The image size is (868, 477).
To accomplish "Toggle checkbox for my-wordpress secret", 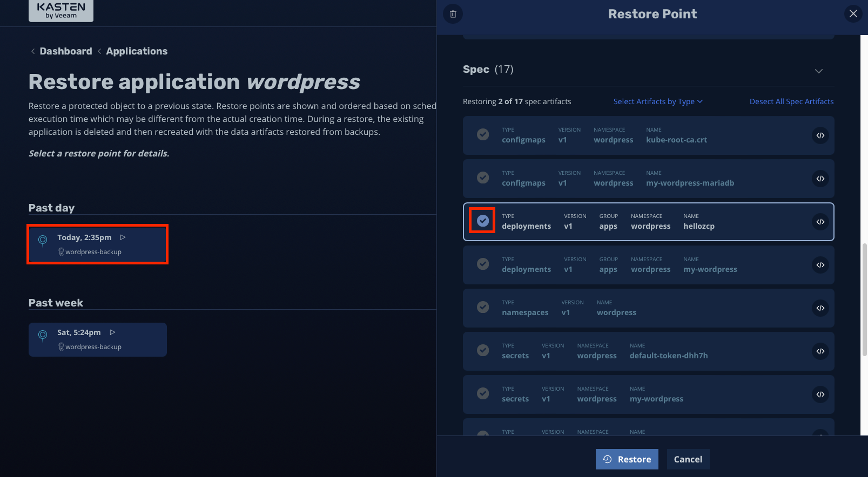I will pyautogui.click(x=483, y=393).
